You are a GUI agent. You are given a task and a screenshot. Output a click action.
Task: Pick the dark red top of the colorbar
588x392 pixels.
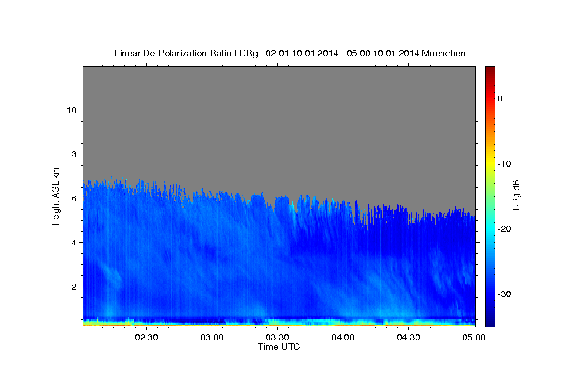[490, 70]
